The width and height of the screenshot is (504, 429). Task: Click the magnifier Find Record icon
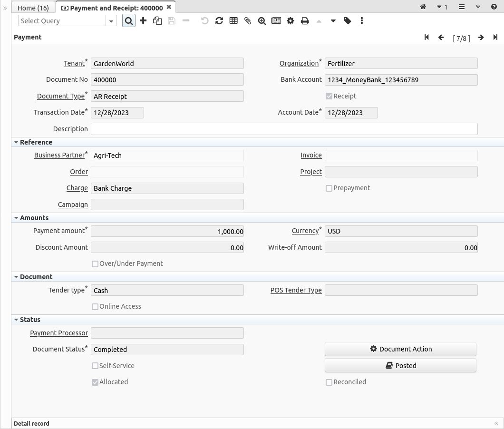(x=129, y=21)
